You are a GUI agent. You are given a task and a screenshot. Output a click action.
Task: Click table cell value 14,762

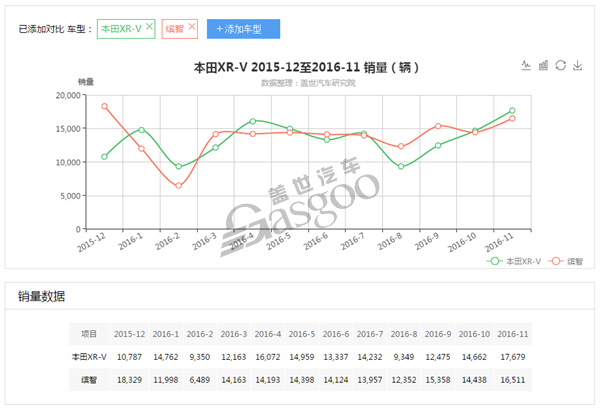click(x=166, y=357)
